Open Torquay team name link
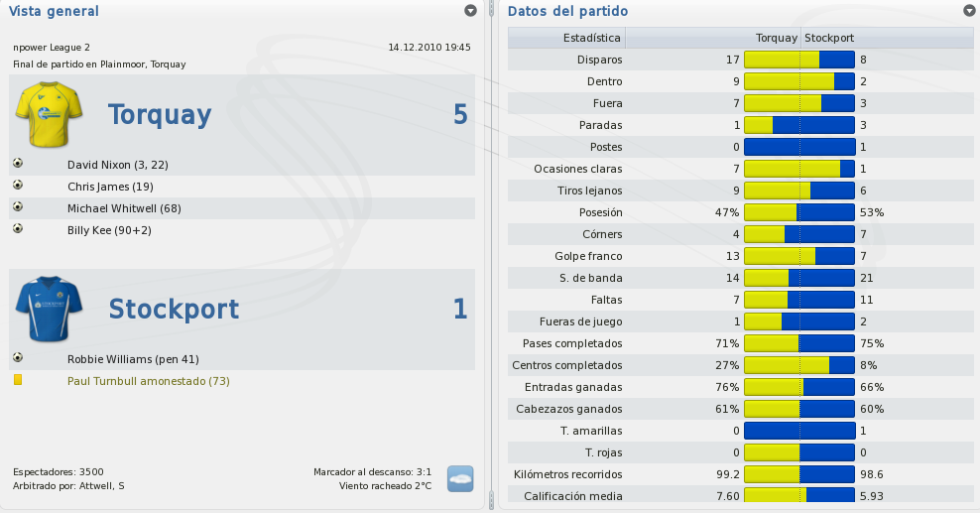Viewport: 980px width, 513px height. tap(160, 115)
